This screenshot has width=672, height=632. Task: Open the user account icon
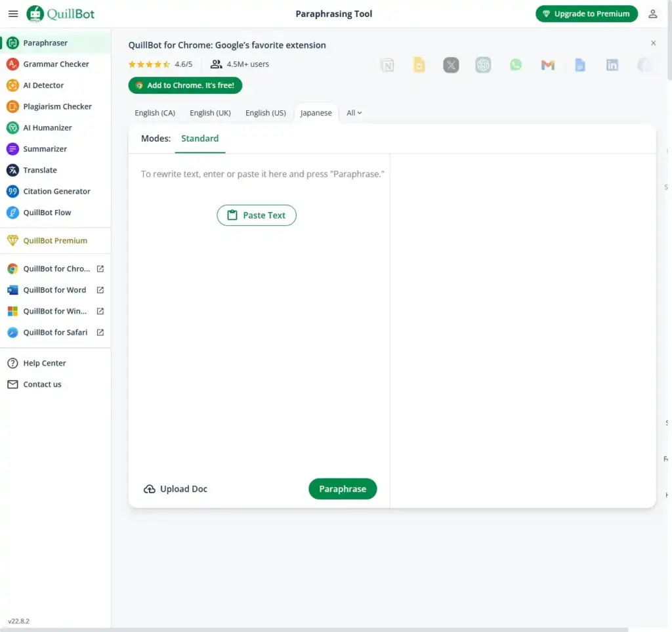(x=653, y=14)
